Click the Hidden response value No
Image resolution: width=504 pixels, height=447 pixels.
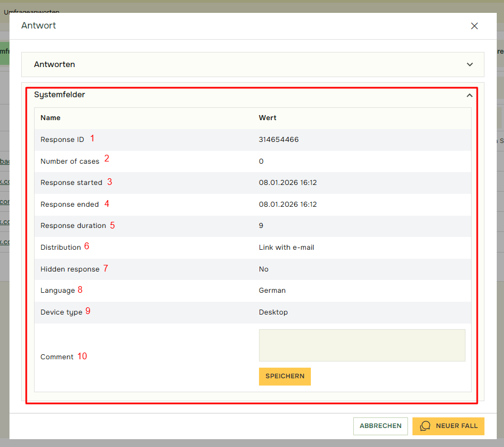click(x=263, y=269)
